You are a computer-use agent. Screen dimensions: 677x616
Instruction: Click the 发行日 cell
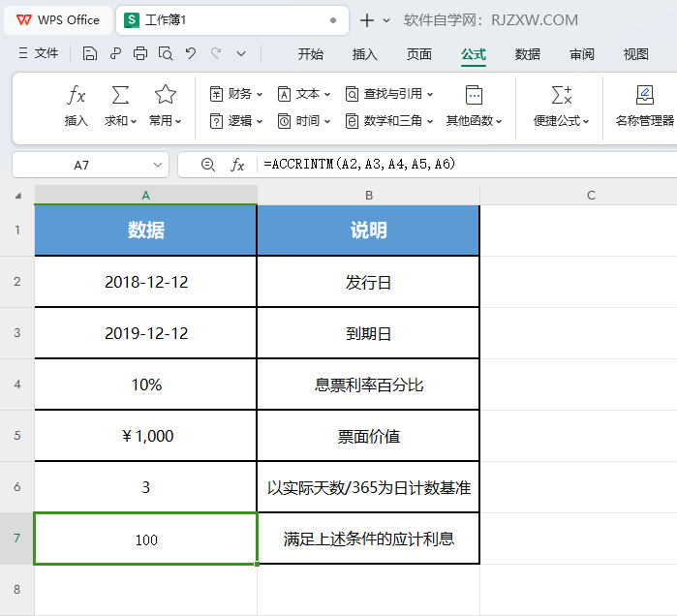click(368, 282)
